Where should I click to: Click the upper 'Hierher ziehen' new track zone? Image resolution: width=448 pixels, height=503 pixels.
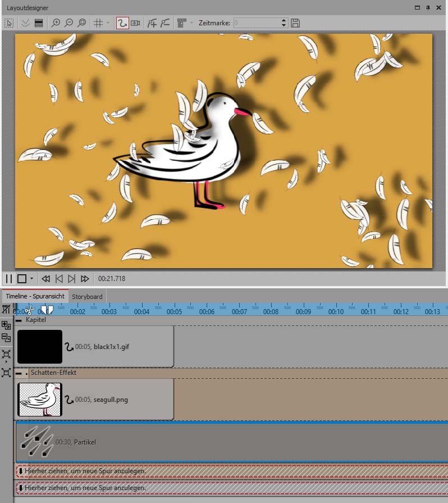click(x=232, y=471)
